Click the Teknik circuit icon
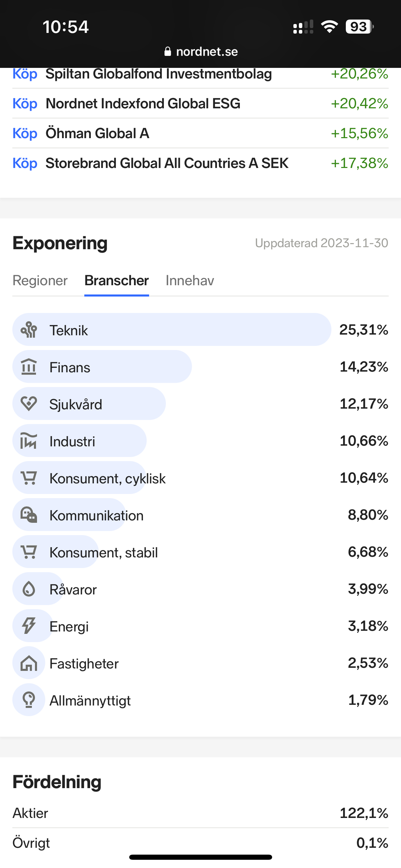This screenshot has height=868, width=401. pyautogui.click(x=29, y=330)
